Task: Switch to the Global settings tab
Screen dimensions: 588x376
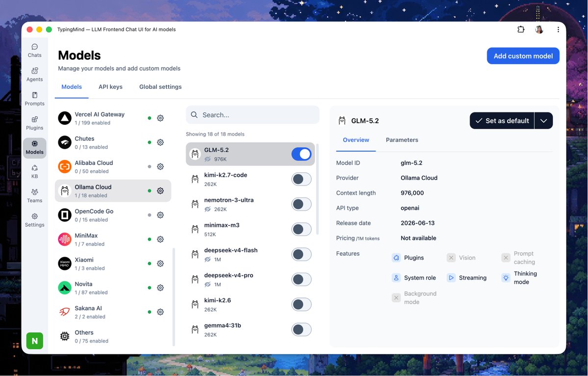Action: (x=160, y=87)
